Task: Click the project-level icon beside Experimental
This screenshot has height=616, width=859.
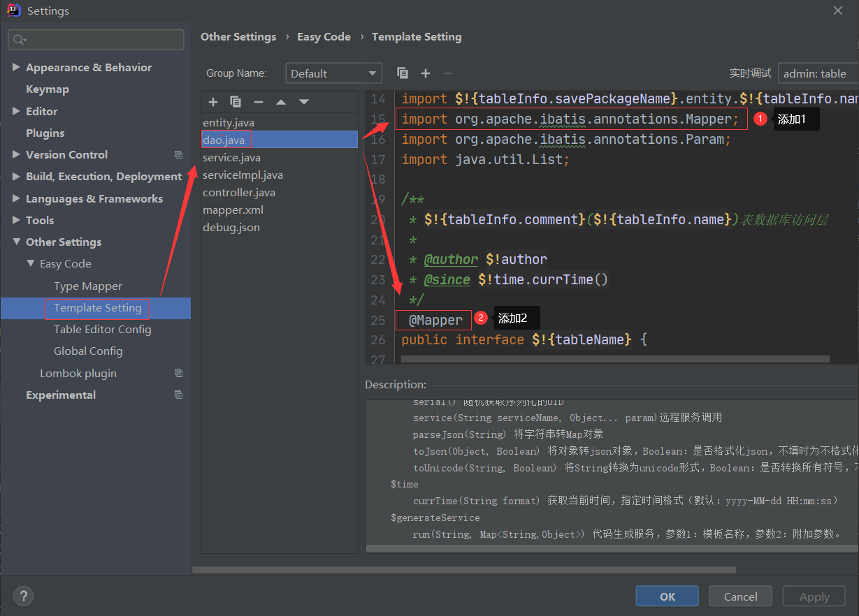Action: click(x=178, y=395)
